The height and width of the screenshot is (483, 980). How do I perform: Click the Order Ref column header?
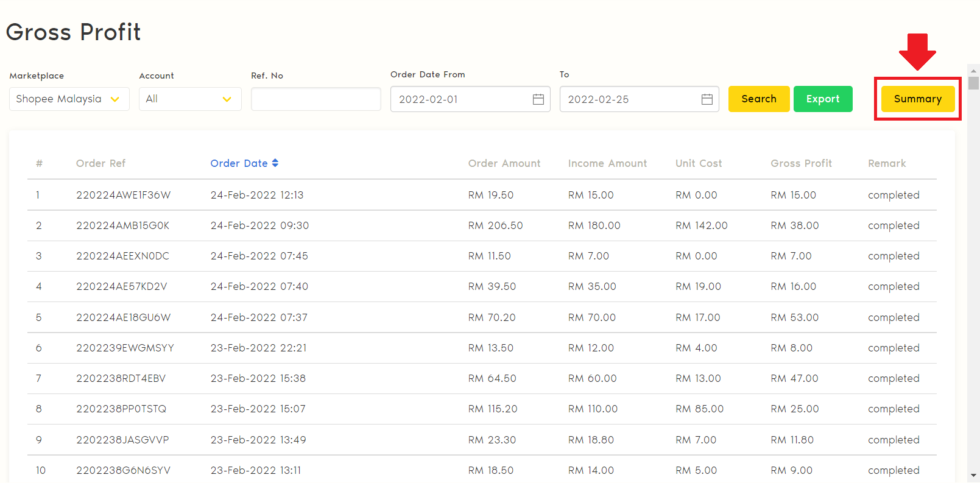(100, 163)
